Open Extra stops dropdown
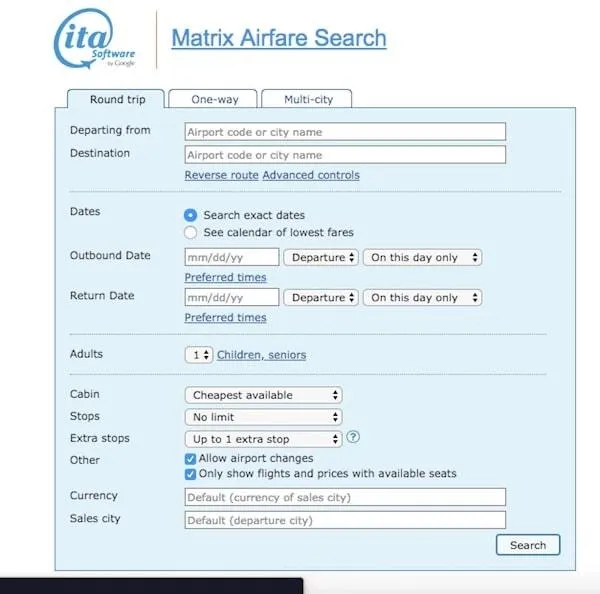The image size is (600, 594). 263,439
